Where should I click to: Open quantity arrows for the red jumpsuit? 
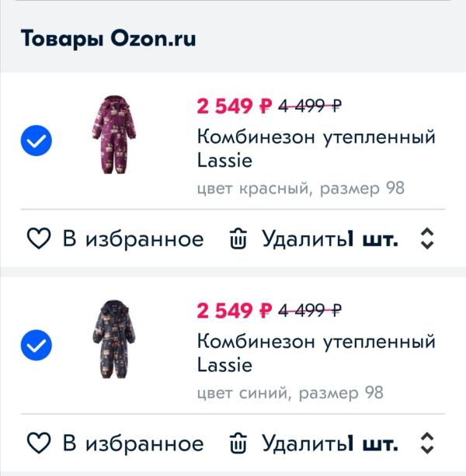[426, 239]
